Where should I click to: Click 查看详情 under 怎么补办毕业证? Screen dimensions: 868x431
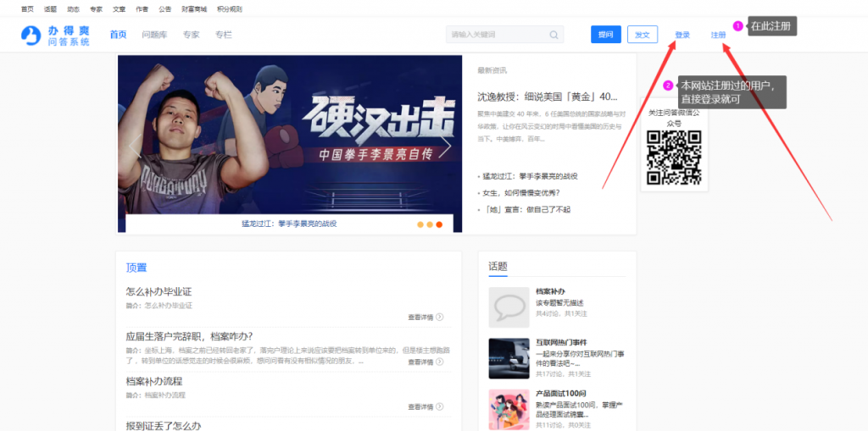pos(420,317)
